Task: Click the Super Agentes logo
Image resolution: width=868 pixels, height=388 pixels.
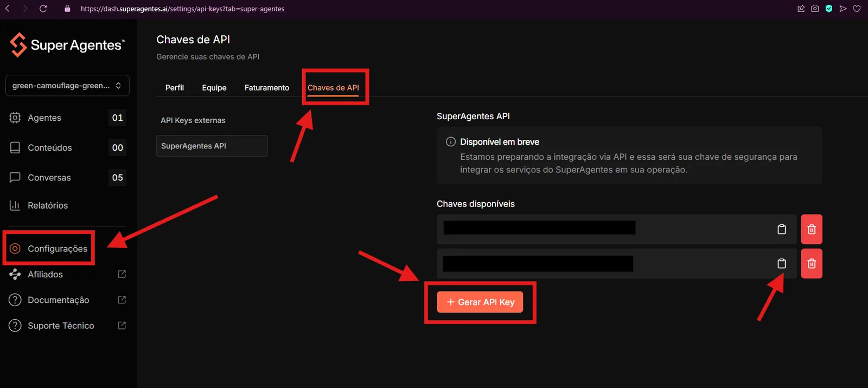Action: coord(67,45)
